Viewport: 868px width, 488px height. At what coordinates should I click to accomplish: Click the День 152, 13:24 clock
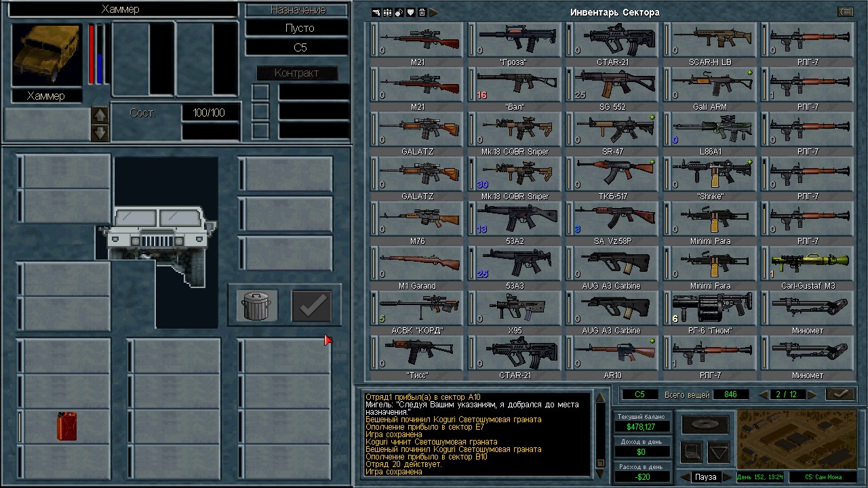(x=760, y=477)
